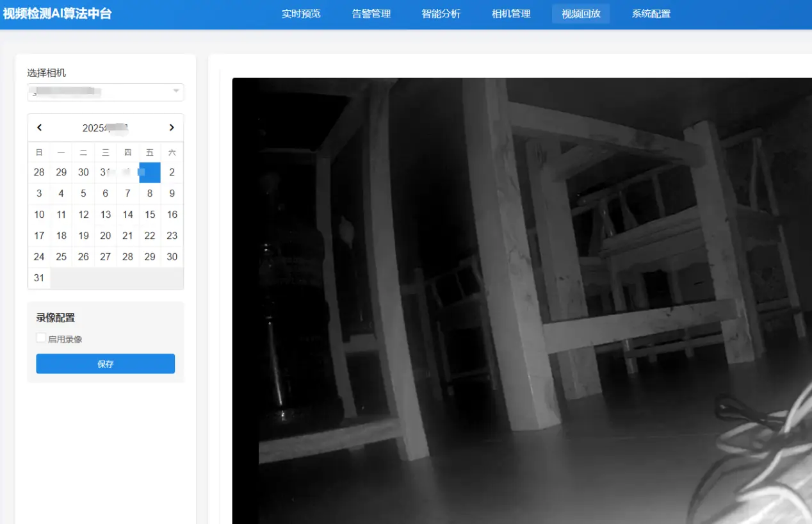Pick date 31 in the last row
This screenshot has height=524, width=812.
click(x=39, y=278)
